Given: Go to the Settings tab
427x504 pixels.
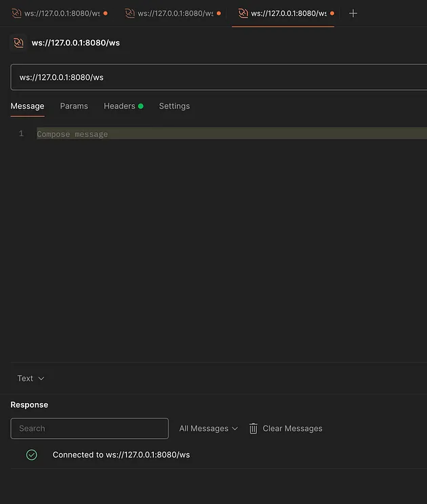Looking at the screenshot, I should 174,106.
